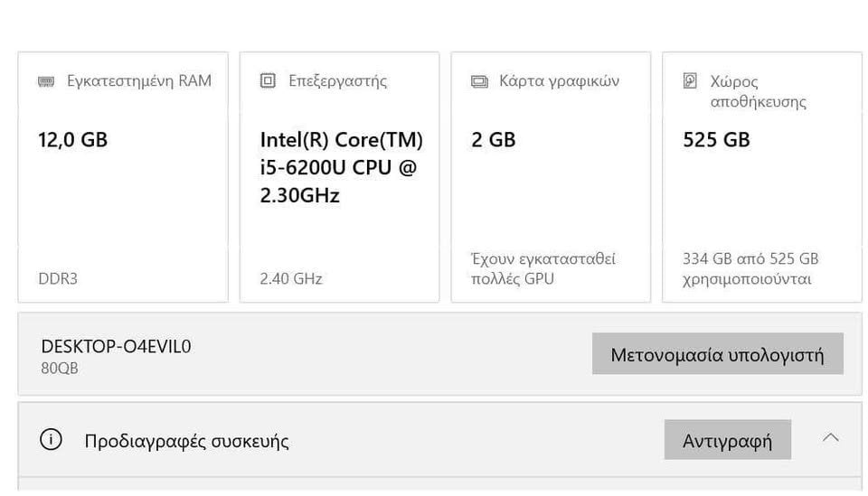The width and height of the screenshot is (868, 496).
Task: Click the Προδιαγραφές συσκευής header label
Action: (186, 441)
